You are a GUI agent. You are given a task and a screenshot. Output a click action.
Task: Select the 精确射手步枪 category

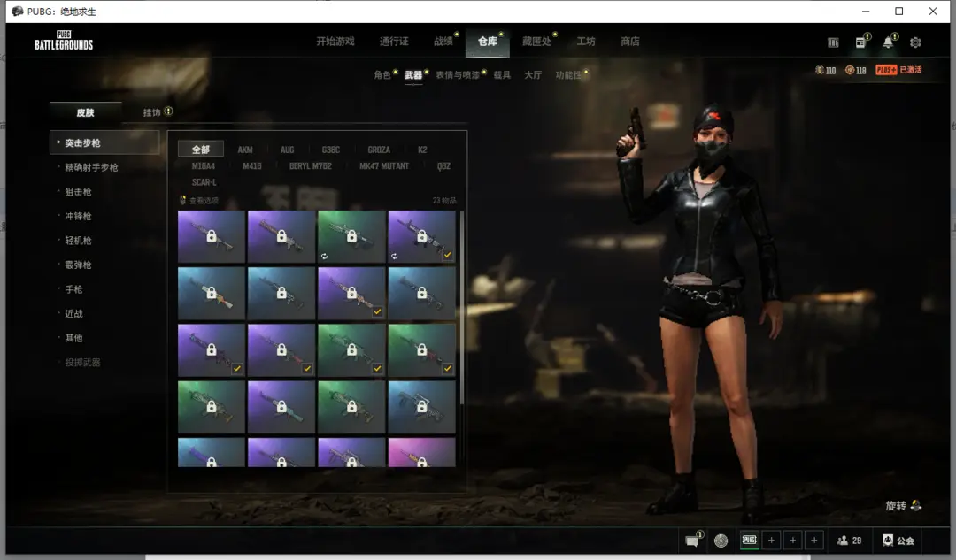91,167
